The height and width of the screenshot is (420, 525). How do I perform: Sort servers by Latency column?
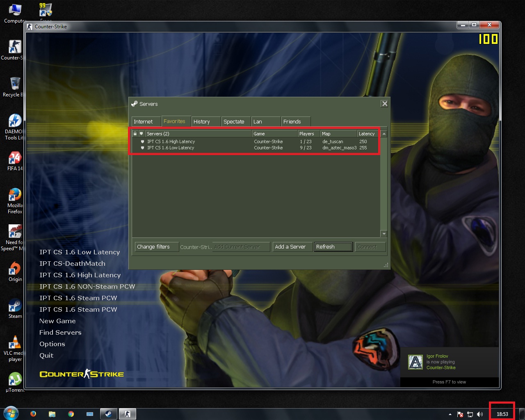pyautogui.click(x=369, y=134)
